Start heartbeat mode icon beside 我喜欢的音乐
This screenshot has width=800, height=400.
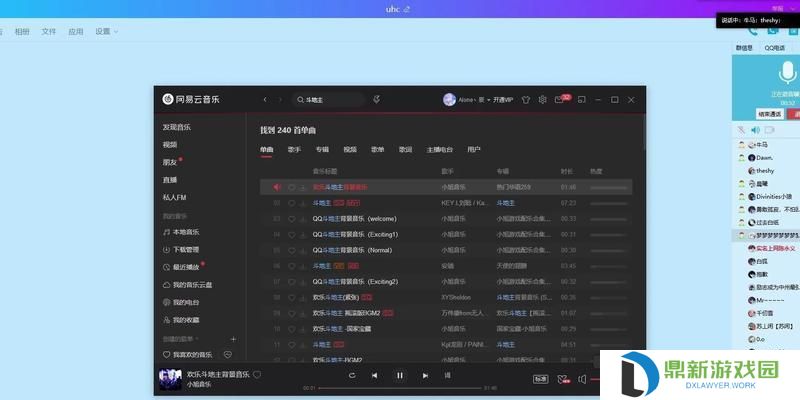[228, 355]
